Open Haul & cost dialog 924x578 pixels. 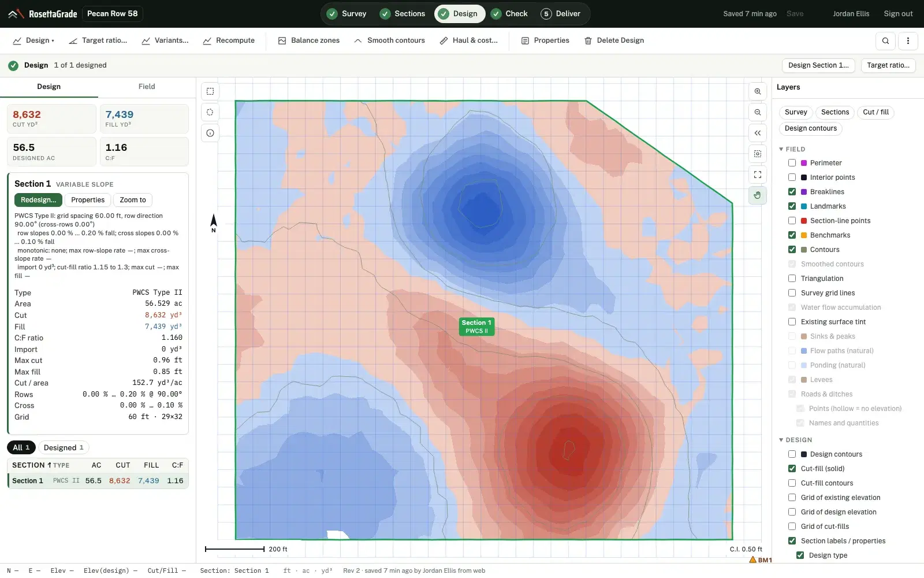click(468, 40)
